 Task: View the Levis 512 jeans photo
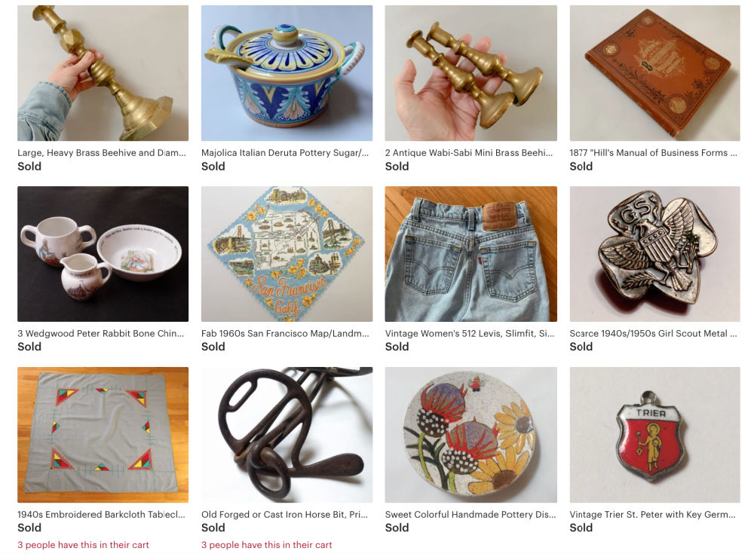(x=470, y=254)
